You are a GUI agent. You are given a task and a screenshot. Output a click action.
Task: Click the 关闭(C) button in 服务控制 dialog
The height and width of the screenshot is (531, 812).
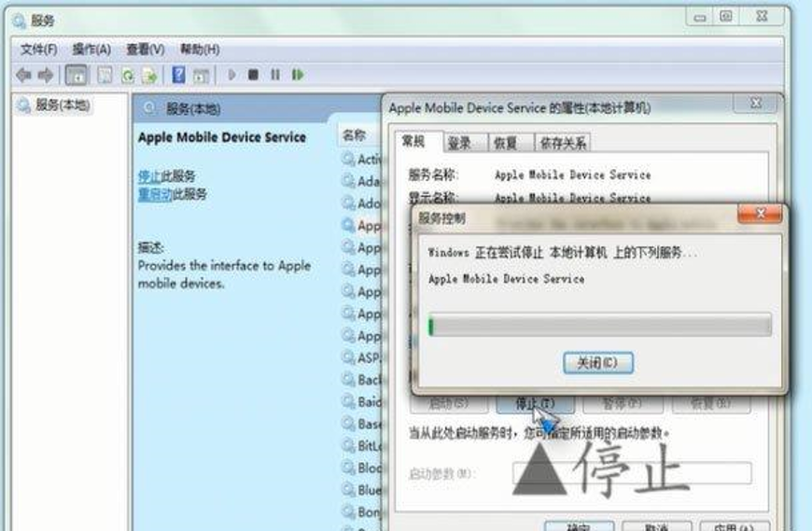pos(598,363)
